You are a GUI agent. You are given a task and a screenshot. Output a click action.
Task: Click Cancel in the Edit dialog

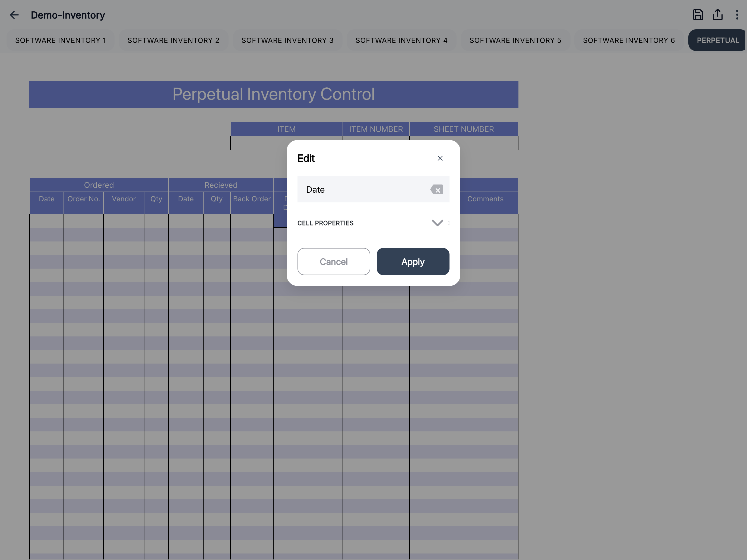pyautogui.click(x=334, y=262)
